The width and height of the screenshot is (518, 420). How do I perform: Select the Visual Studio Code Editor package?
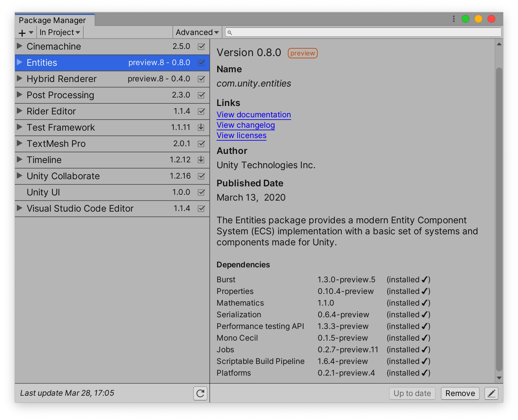click(112, 209)
